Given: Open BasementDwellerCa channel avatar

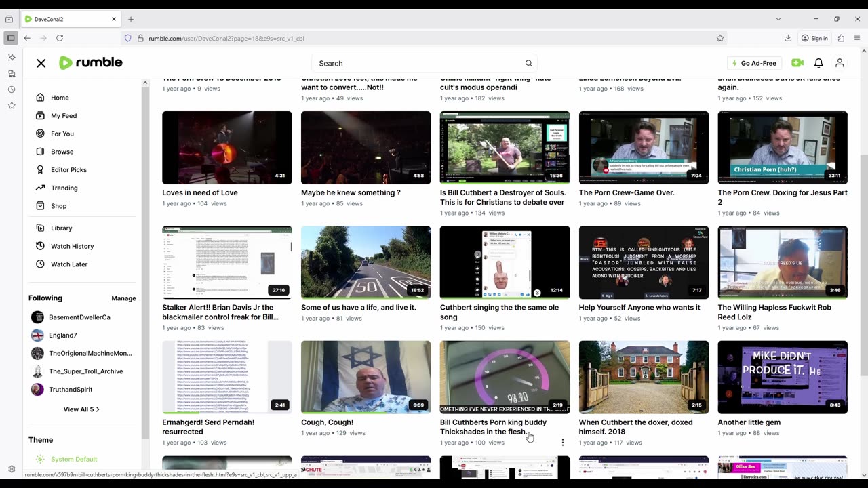Looking at the screenshot, I should pos(37,317).
